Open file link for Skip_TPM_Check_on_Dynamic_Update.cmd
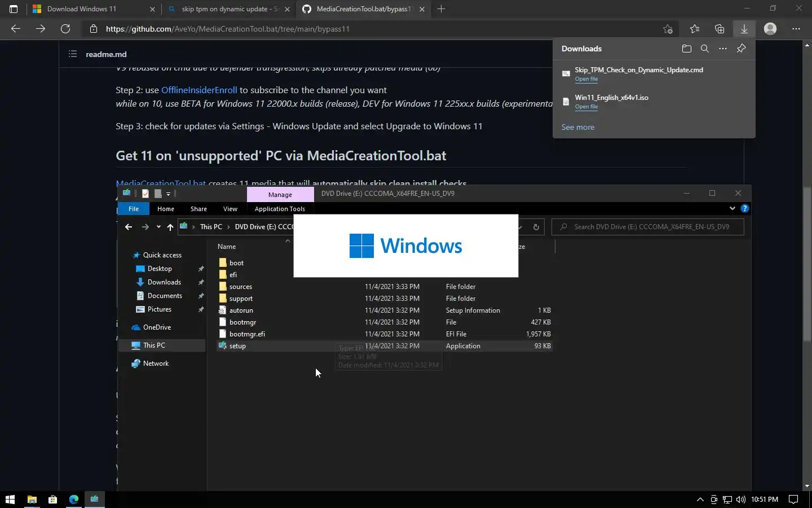Image resolution: width=812 pixels, height=508 pixels. 586,79
